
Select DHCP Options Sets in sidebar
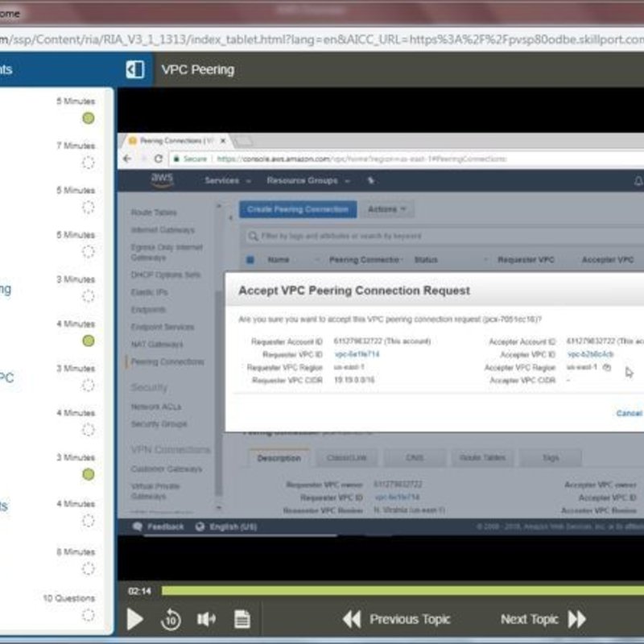(x=166, y=275)
